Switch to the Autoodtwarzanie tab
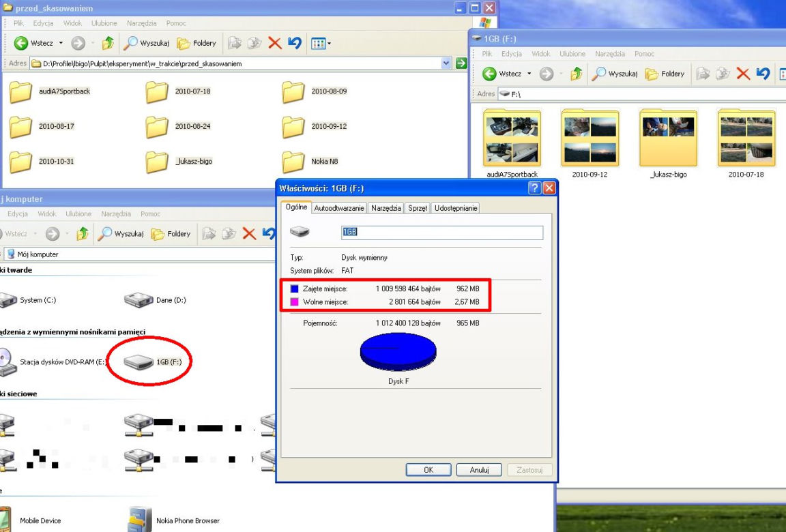The width and height of the screenshot is (786, 532). [339, 208]
